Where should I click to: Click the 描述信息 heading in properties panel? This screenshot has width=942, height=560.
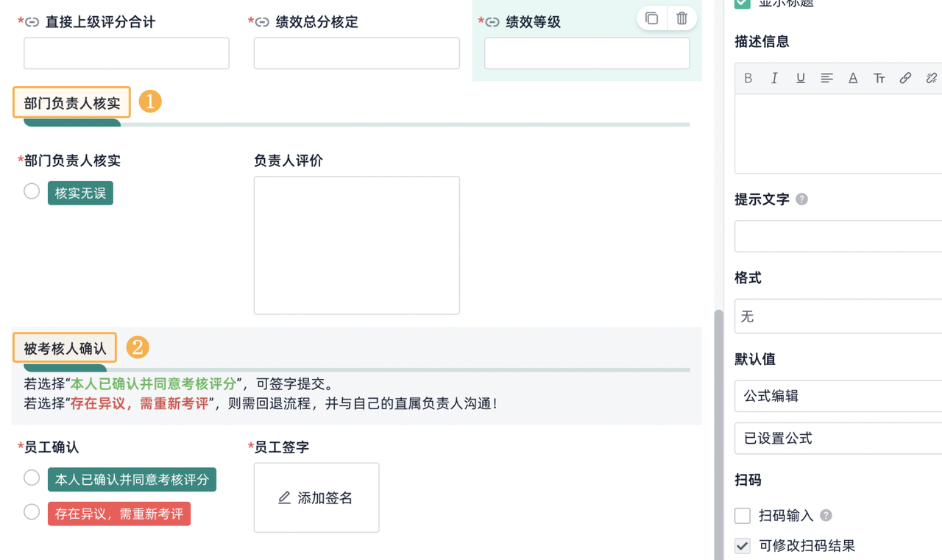coord(762,42)
